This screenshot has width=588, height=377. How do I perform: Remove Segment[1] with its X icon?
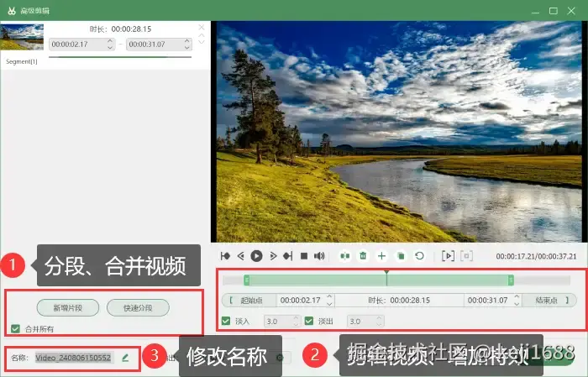(x=202, y=28)
